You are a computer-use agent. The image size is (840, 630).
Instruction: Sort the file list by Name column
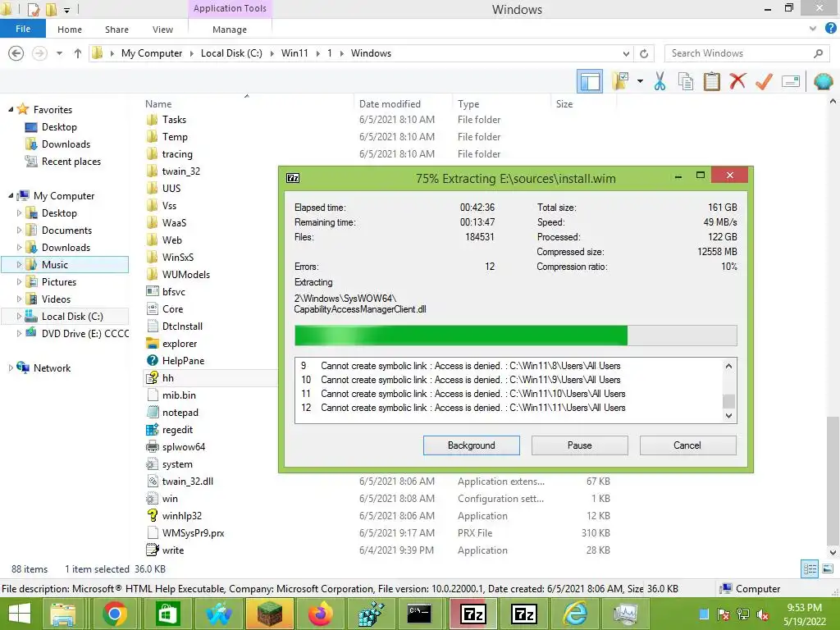coord(158,104)
